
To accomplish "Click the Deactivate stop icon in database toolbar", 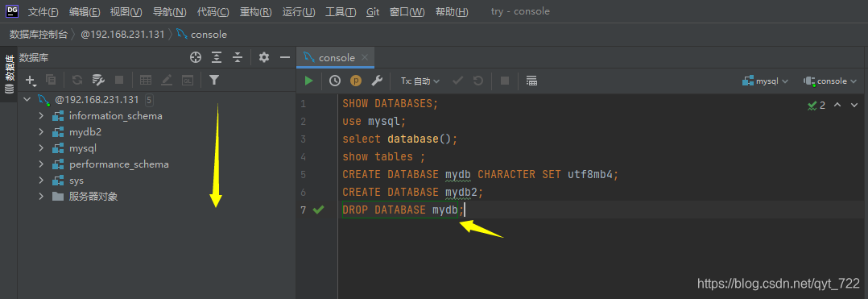I will (x=118, y=81).
